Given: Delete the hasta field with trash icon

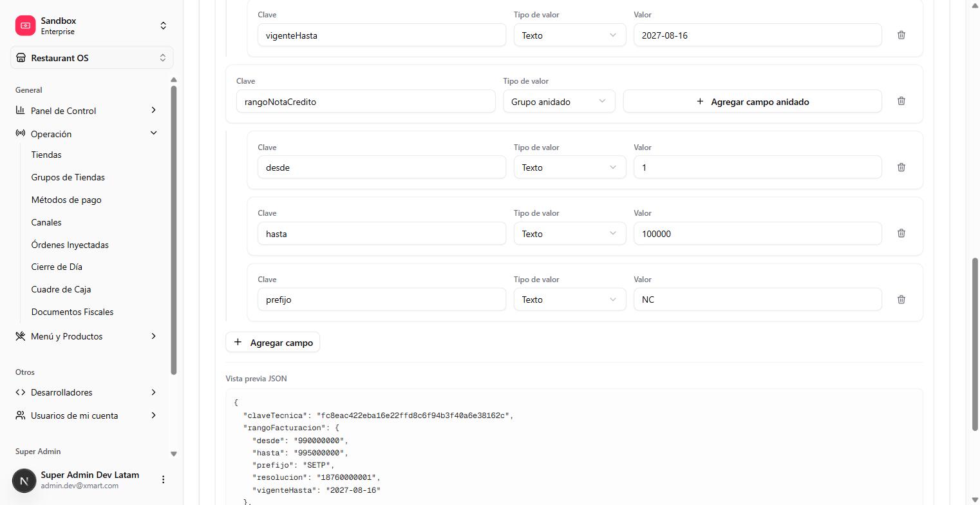Looking at the screenshot, I should (x=901, y=233).
